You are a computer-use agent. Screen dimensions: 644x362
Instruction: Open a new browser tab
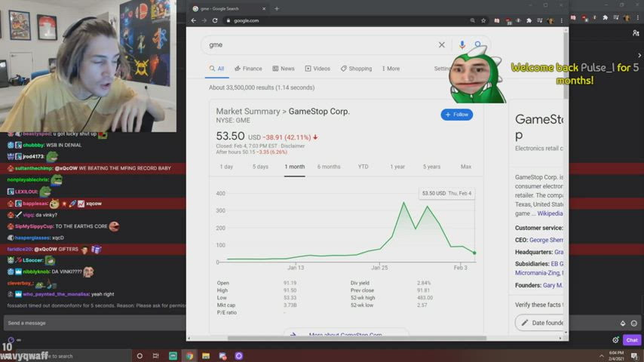click(277, 8)
